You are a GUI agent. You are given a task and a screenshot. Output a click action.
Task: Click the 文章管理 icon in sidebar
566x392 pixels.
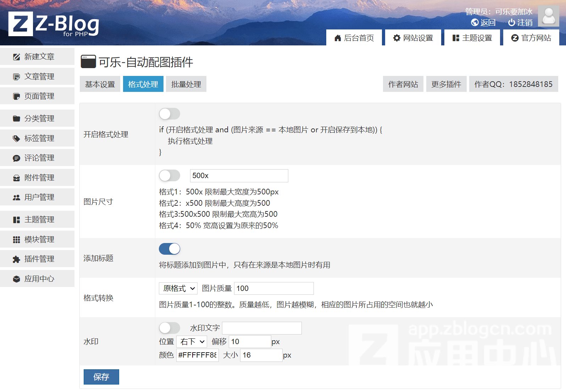pos(16,77)
